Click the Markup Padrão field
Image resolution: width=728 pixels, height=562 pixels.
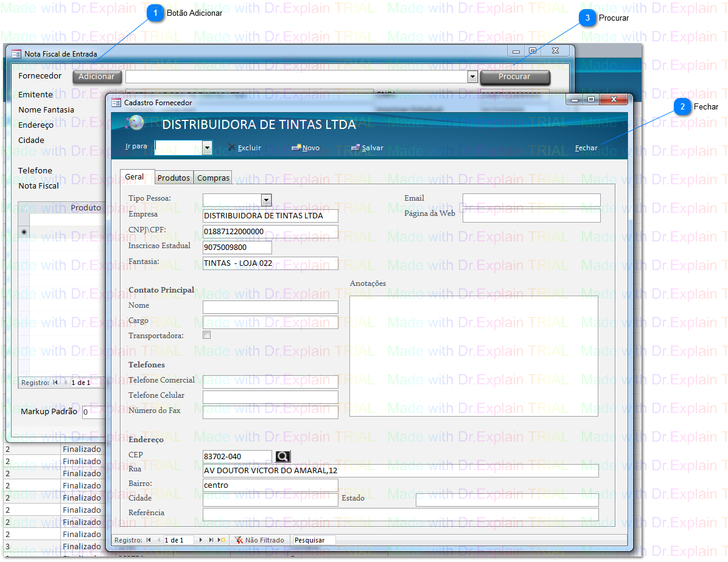pos(93,412)
